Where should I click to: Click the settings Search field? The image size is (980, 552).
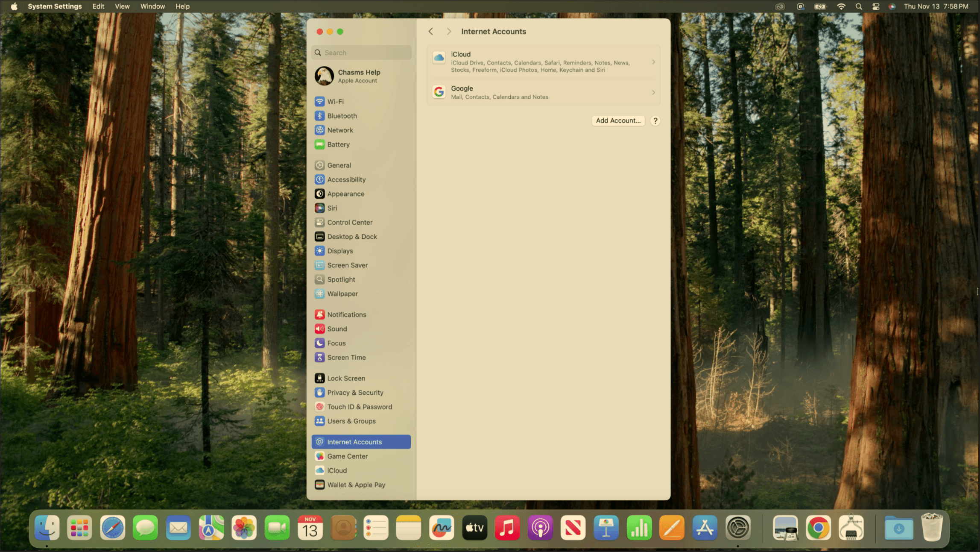pyautogui.click(x=365, y=53)
